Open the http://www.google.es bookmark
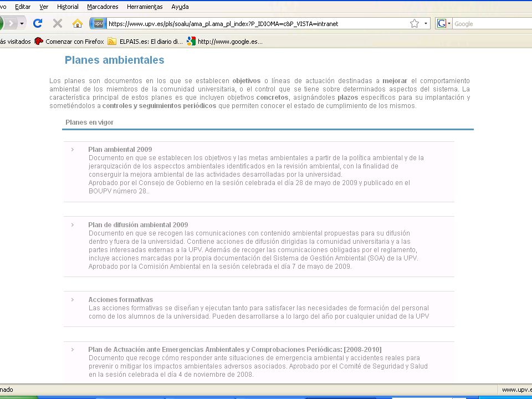The image size is (532, 399). (224, 42)
